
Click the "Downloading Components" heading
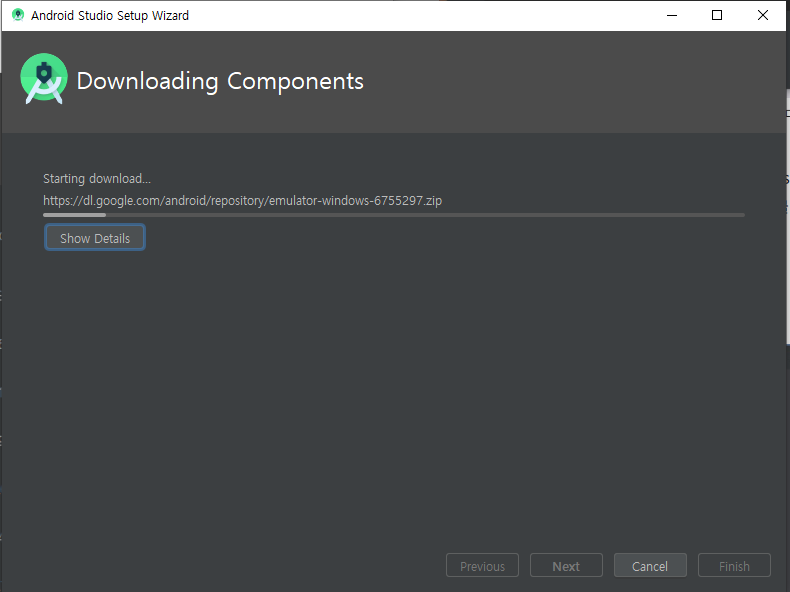(220, 81)
